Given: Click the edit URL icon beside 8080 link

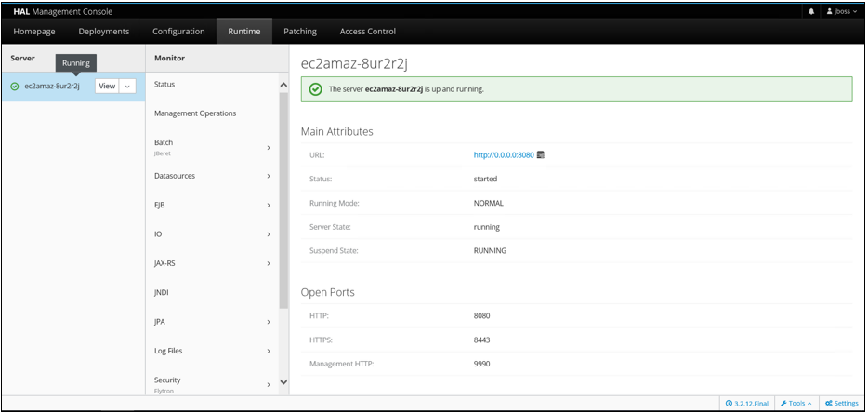Looking at the screenshot, I should (541, 155).
